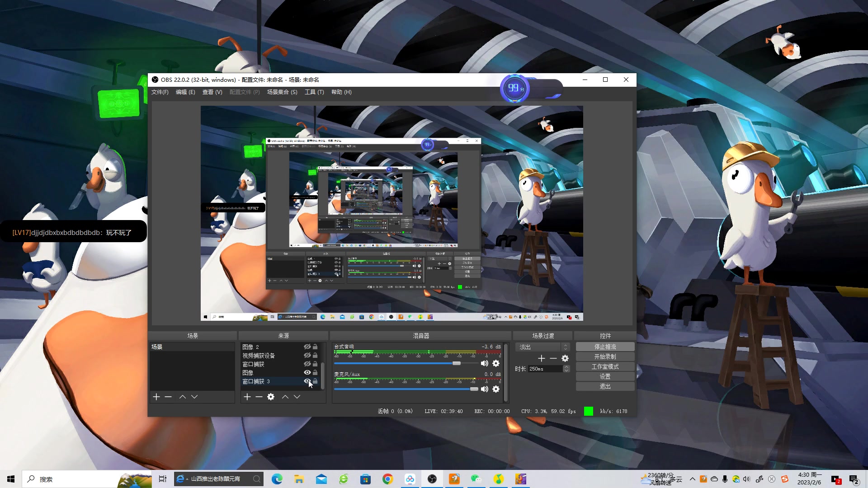Toggle lock on 视频捕获设备 source
The image size is (868, 488).
tap(315, 355)
